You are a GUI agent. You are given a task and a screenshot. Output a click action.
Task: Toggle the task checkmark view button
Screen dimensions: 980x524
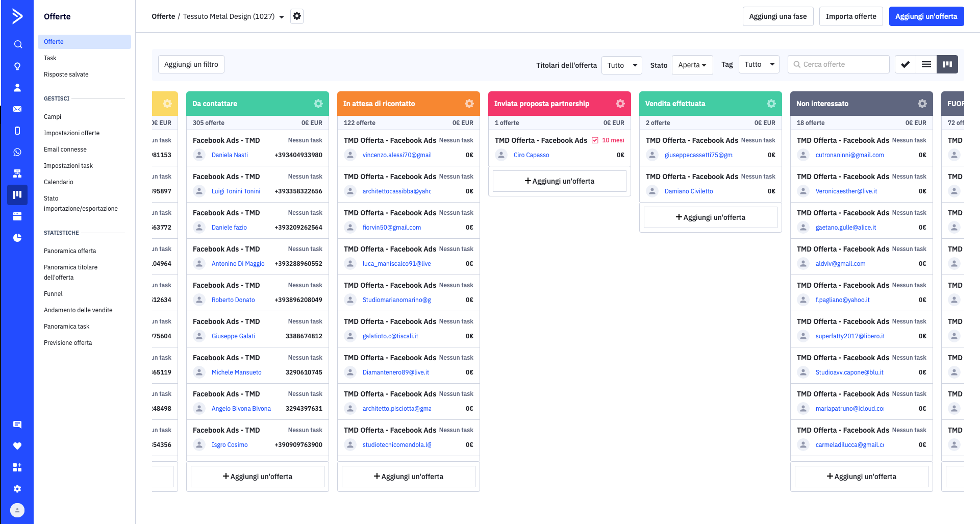906,64
